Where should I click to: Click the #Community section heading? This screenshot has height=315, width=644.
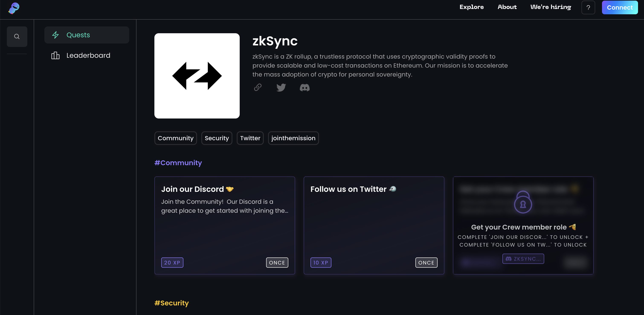point(178,163)
